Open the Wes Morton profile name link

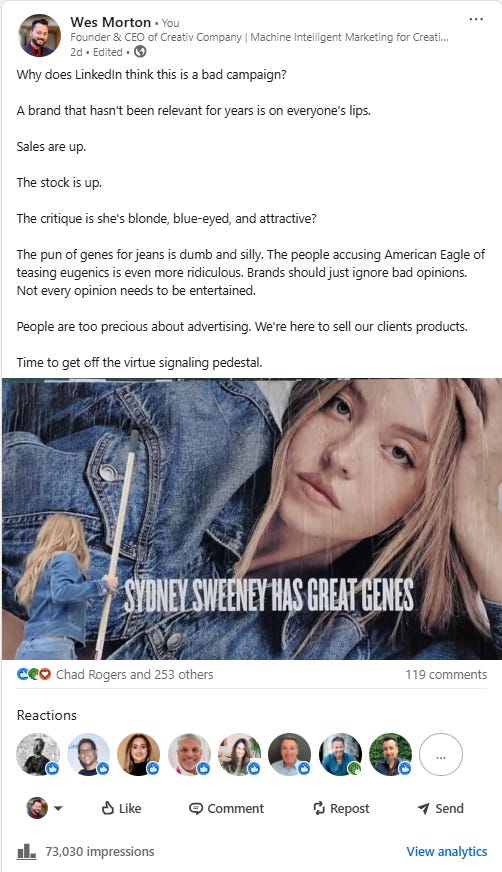111,22
